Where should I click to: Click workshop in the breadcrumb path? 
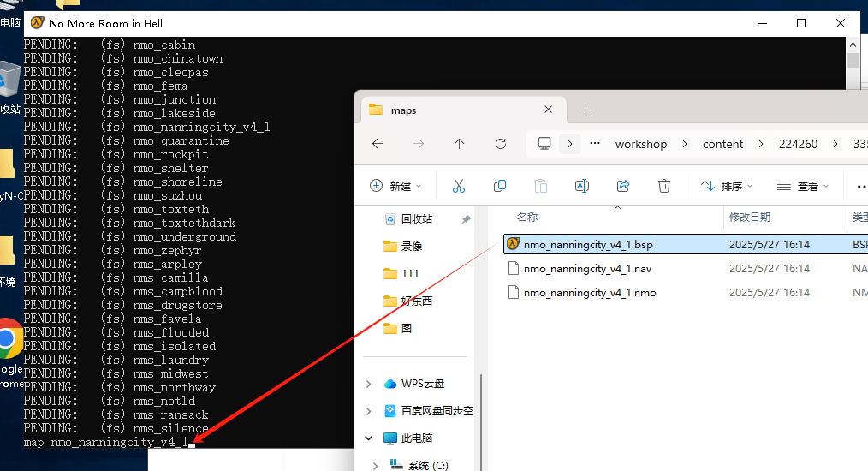pyautogui.click(x=641, y=144)
